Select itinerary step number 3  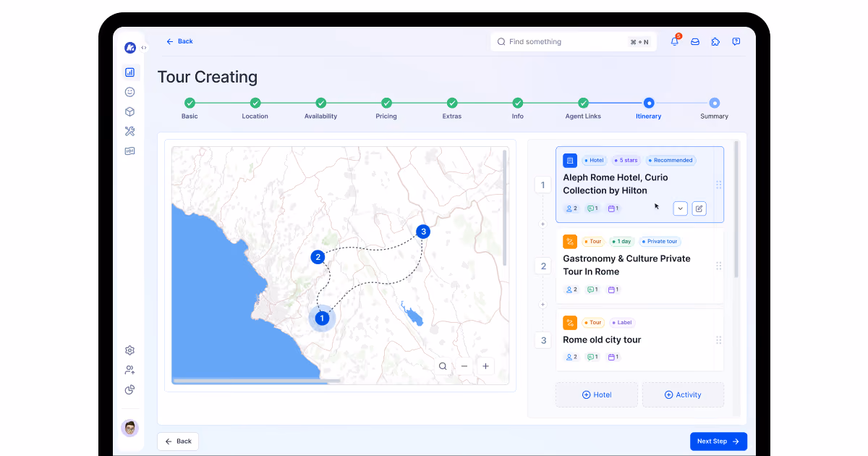543,340
